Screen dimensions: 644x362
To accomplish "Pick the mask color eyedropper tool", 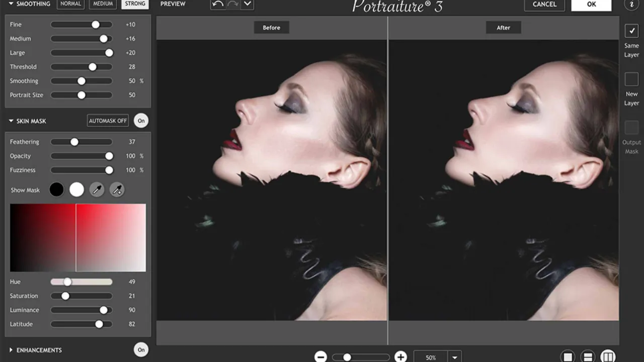I will coord(97,190).
